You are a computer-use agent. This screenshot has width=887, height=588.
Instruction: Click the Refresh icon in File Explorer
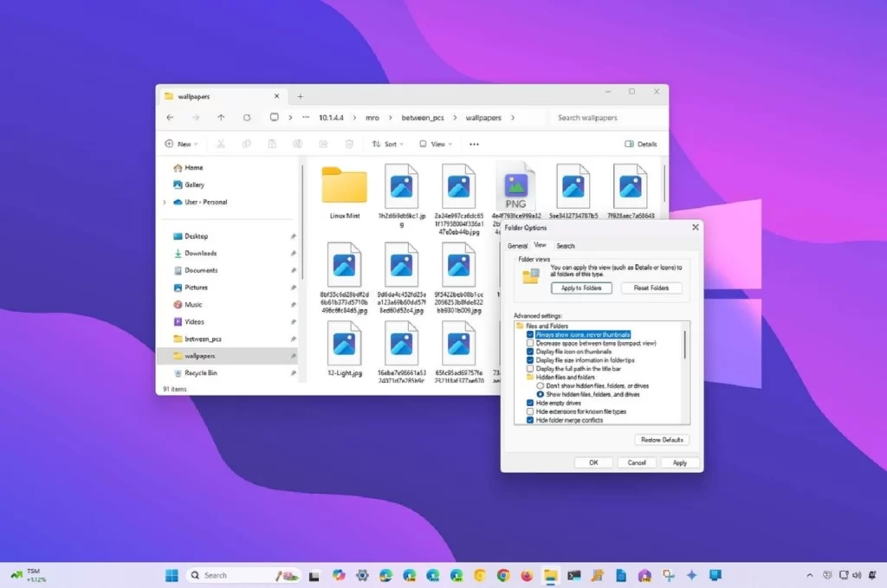point(247,118)
